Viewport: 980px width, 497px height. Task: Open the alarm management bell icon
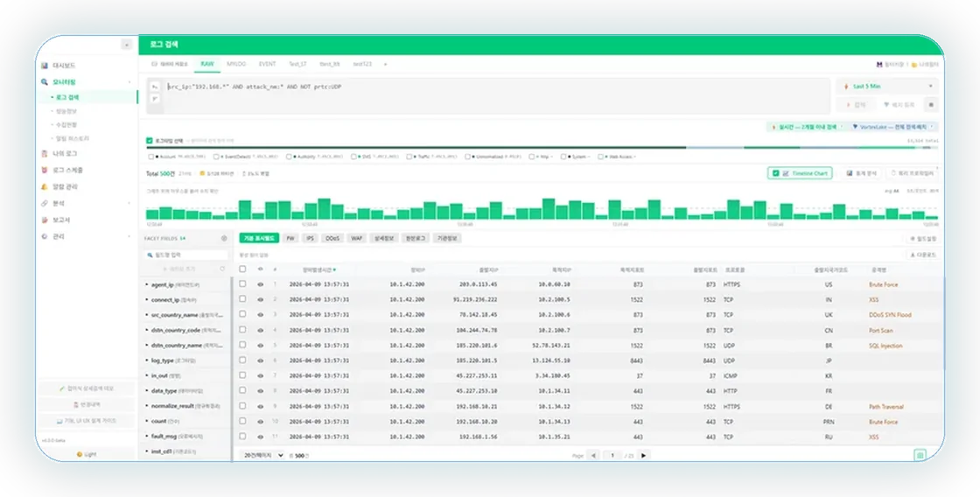pyautogui.click(x=45, y=187)
